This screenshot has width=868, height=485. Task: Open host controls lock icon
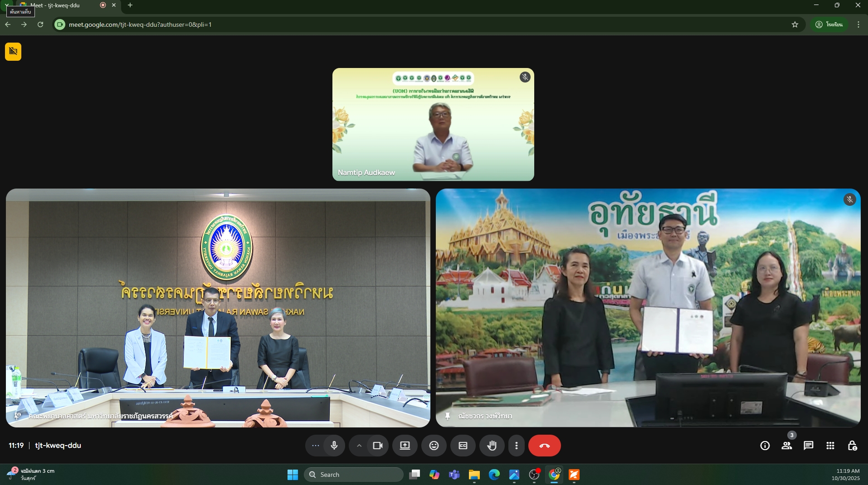pos(852,446)
